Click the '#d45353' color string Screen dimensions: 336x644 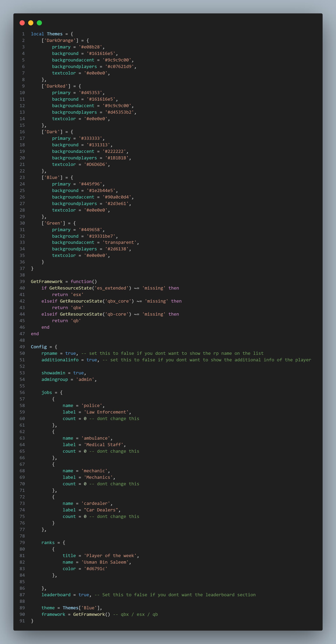point(90,93)
